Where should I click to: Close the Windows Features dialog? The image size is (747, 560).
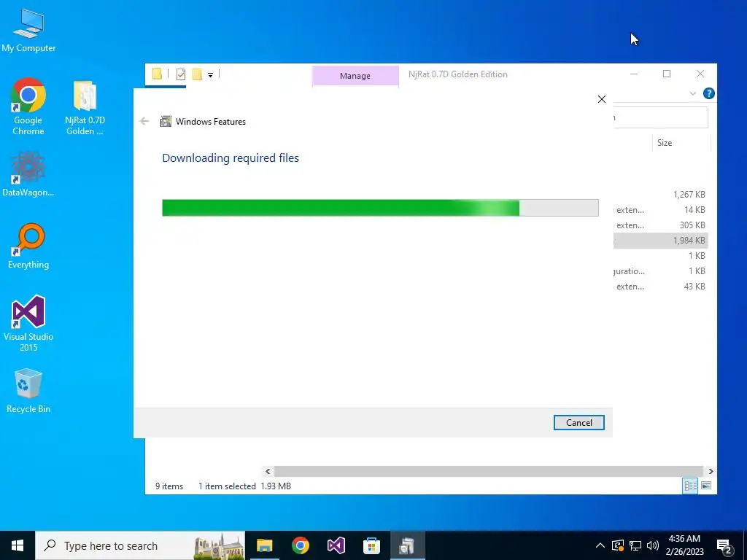(602, 99)
